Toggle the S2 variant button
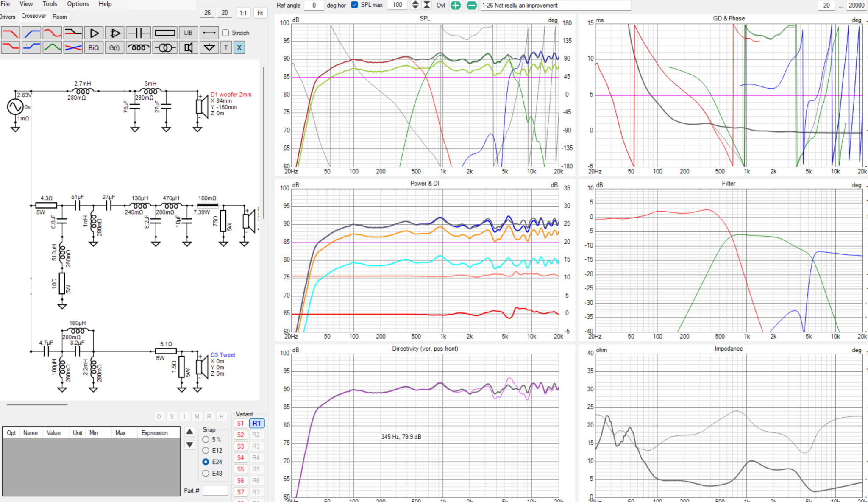The height and width of the screenshot is (502, 868). coord(240,435)
